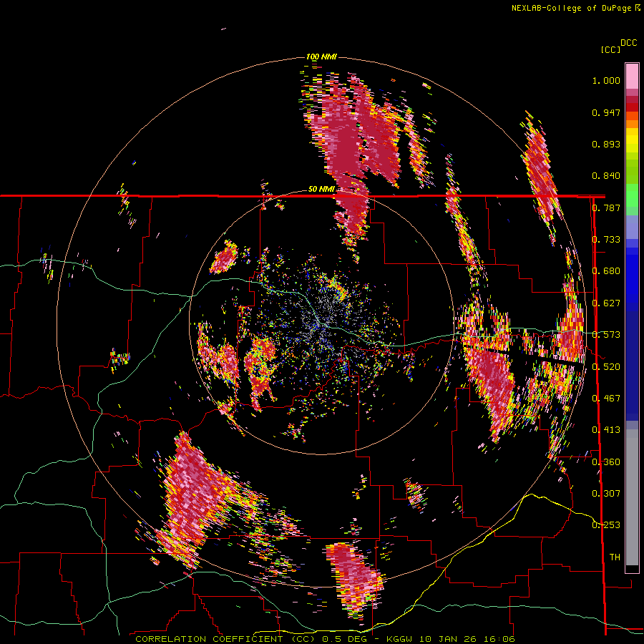This screenshot has width=644, height=644.
Task: Click the 50 NMI range ring label
Action: 321,190
